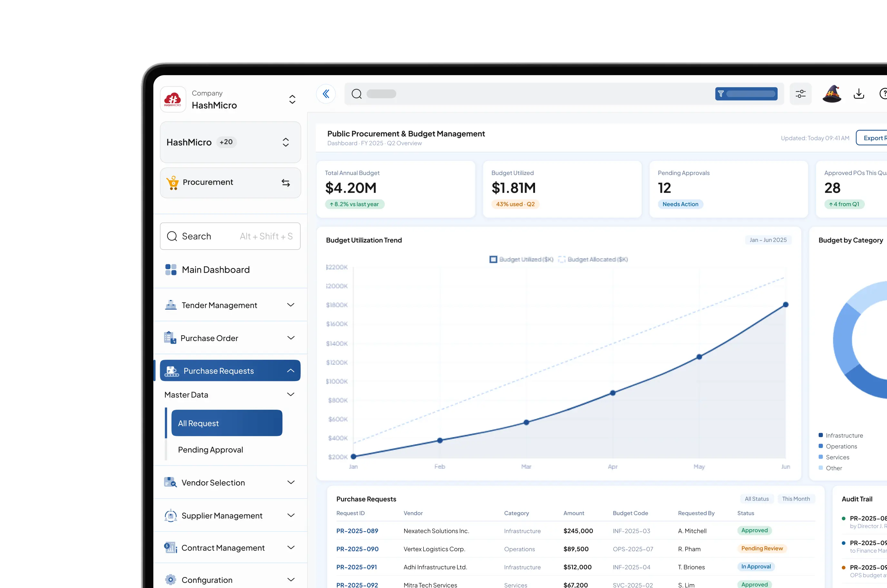Viewport: 887px width, 588px height.
Task: Click Operations legend color swatch
Action: coord(821,446)
